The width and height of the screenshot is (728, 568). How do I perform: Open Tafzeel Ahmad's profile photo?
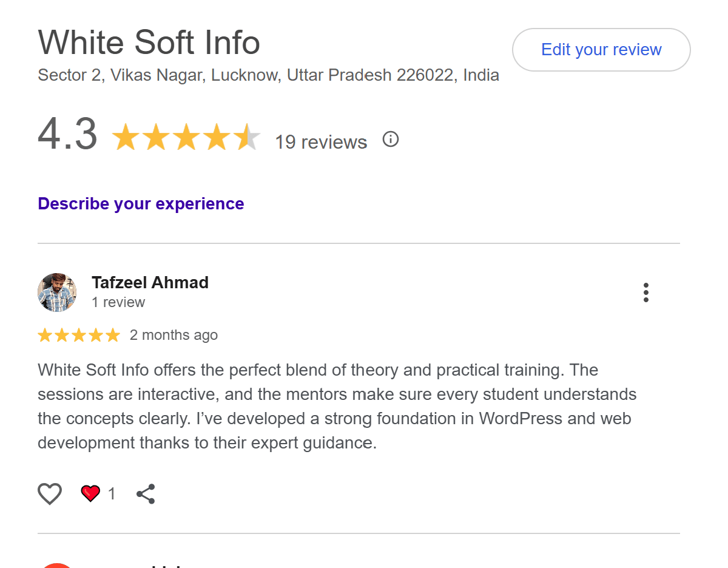[x=57, y=292]
